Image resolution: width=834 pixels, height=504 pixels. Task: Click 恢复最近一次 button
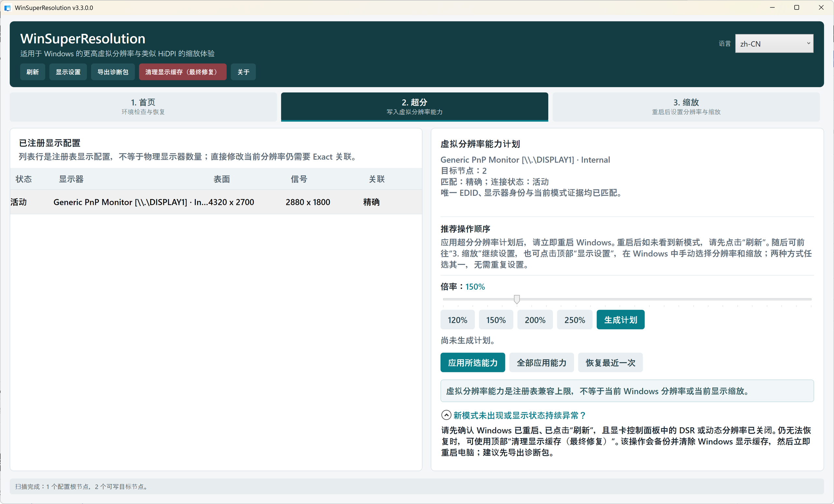click(x=610, y=363)
